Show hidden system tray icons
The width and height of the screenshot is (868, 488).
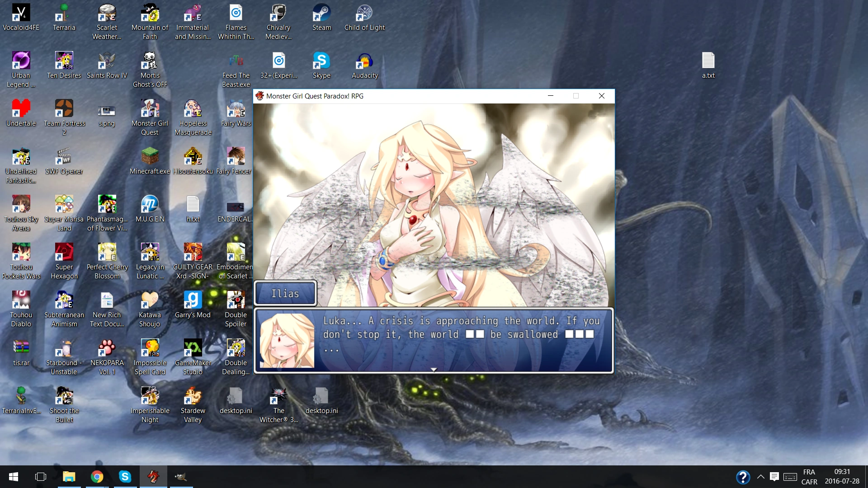tap(761, 477)
